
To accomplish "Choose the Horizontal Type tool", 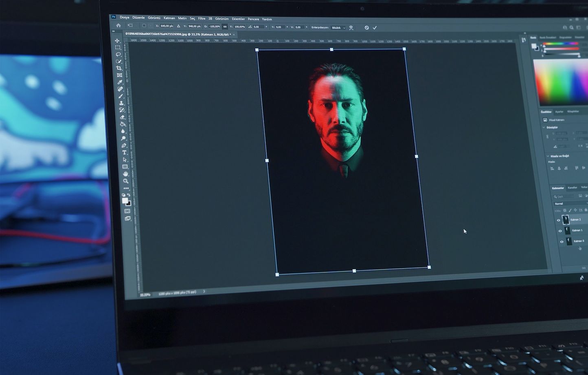I will [x=124, y=152].
